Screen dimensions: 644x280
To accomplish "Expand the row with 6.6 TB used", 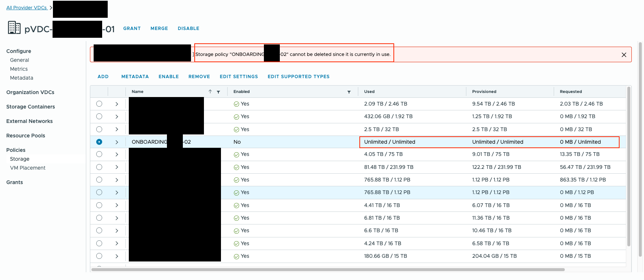I will pyautogui.click(x=117, y=231).
